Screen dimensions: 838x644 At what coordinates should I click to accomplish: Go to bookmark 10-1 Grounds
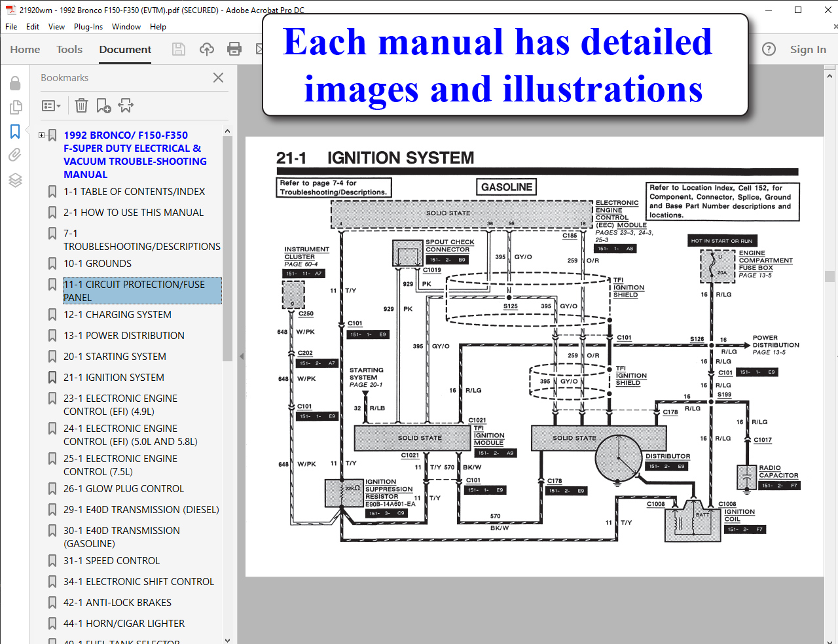click(x=98, y=264)
